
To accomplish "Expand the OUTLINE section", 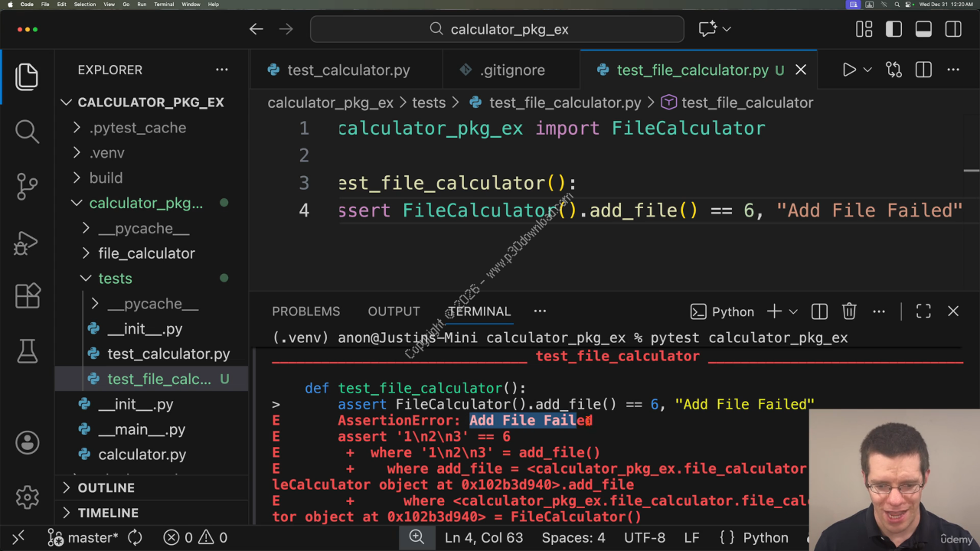I will [x=106, y=487].
